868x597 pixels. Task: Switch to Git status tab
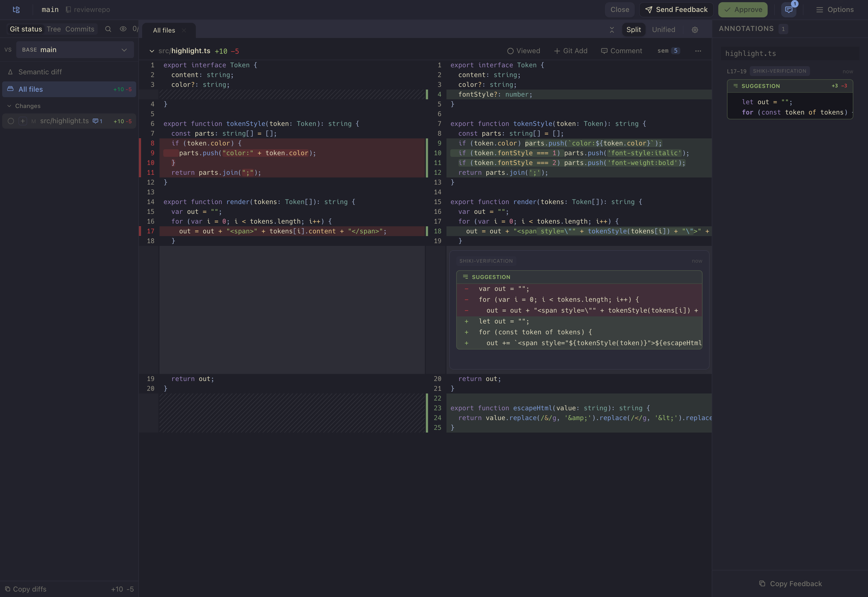[26, 29]
